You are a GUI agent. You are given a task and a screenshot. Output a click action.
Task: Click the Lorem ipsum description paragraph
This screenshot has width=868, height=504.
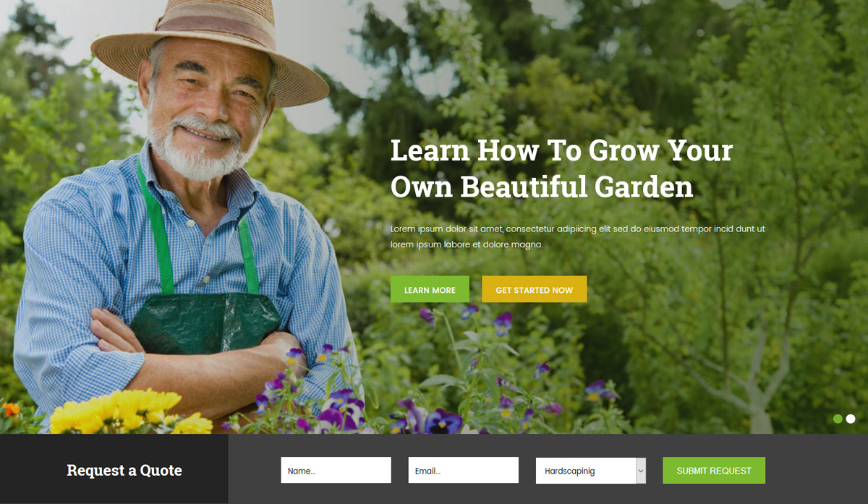577,236
